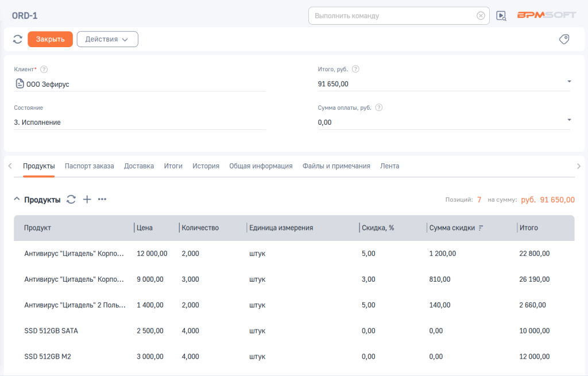Click the price cell 2 500,00
Screen dimensions: 588x376
click(150, 331)
